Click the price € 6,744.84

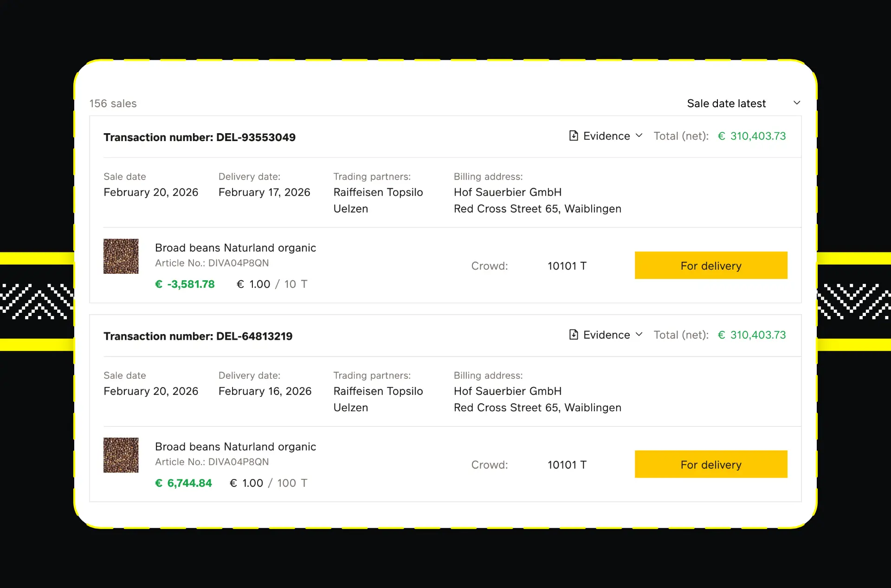[x=183, y=483]
